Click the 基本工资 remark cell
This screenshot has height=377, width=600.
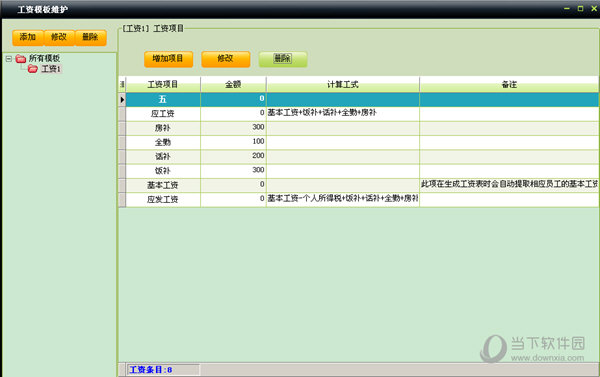(x=509, y=185)
